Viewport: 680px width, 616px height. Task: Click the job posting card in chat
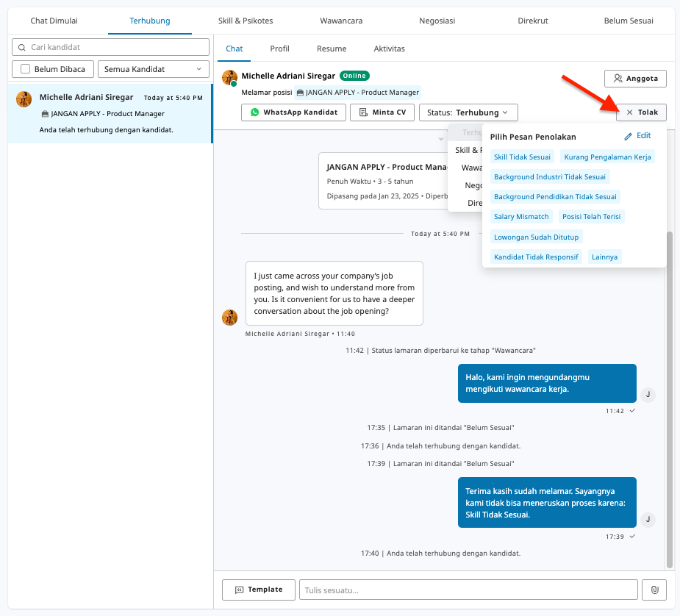[x=384, y=181]
